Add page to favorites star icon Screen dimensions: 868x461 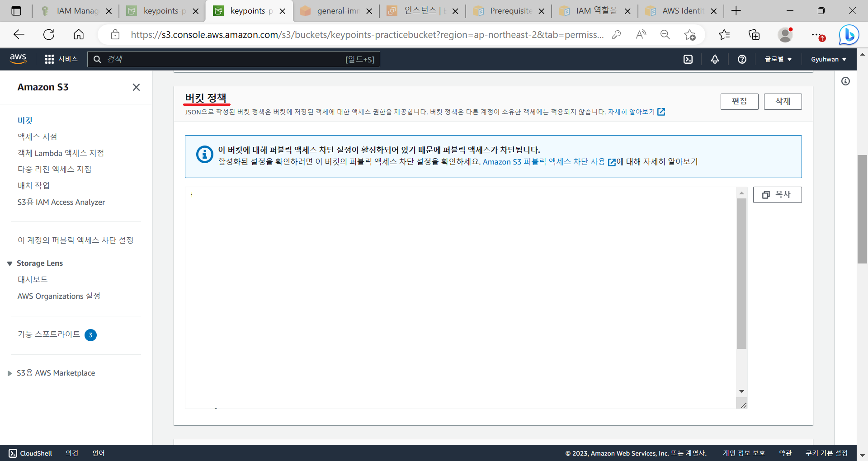point(690,35)
